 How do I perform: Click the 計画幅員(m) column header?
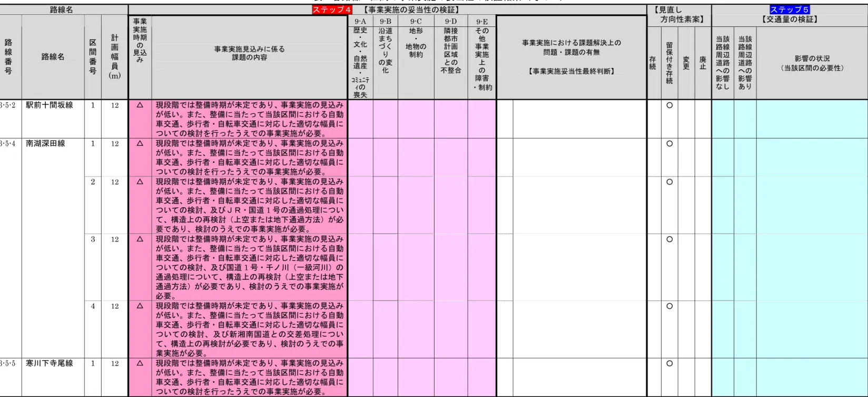[115, 56]
